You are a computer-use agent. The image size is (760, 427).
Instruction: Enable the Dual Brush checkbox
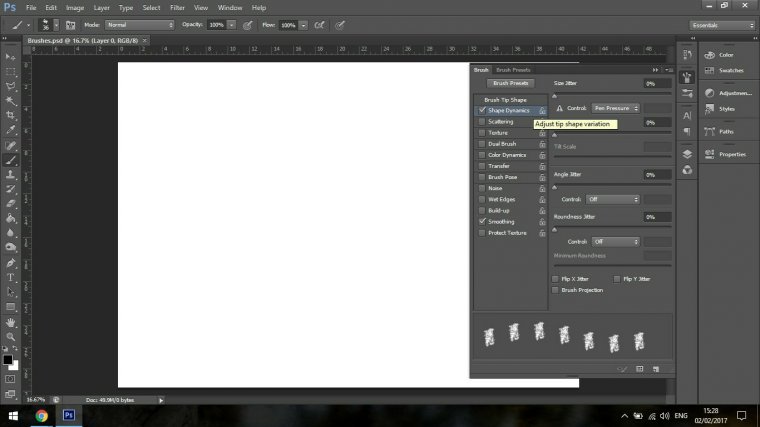click(x=482, y=144)
